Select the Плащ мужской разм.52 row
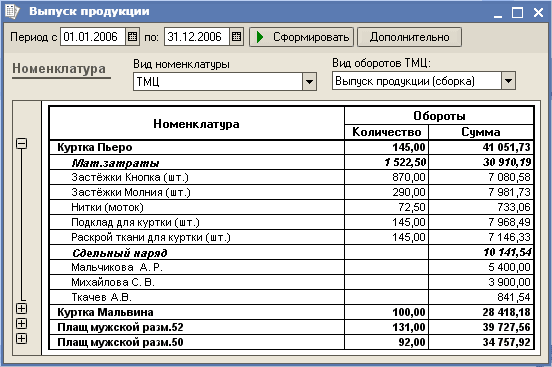The image size is (552, 367). click(x=291, y=327)
